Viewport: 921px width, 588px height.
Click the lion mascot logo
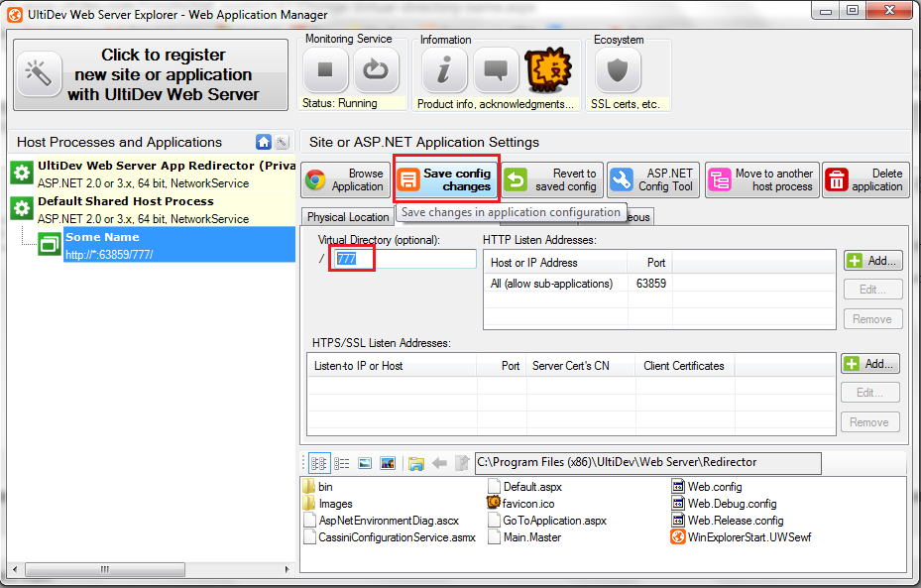(x=548, y=69)
